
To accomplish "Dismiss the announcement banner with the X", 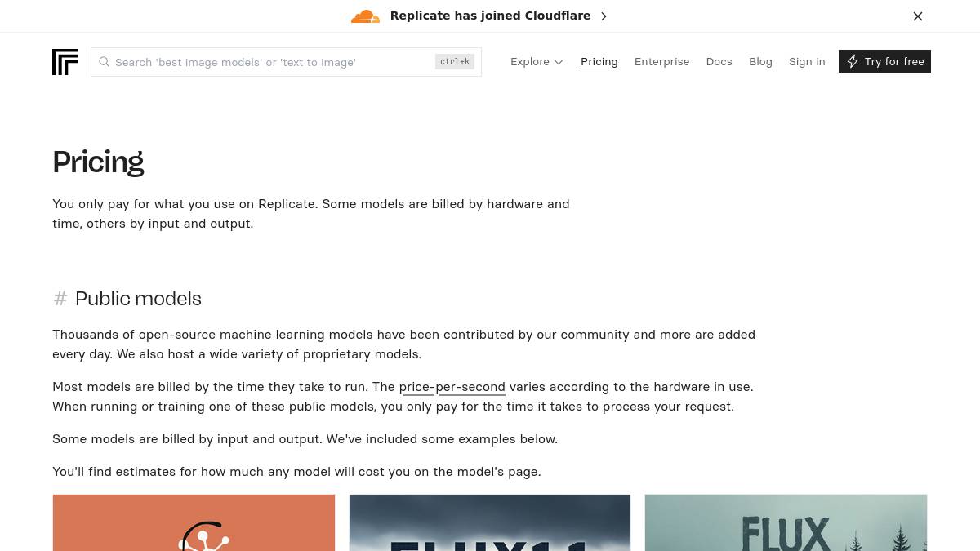I will 918,16.
